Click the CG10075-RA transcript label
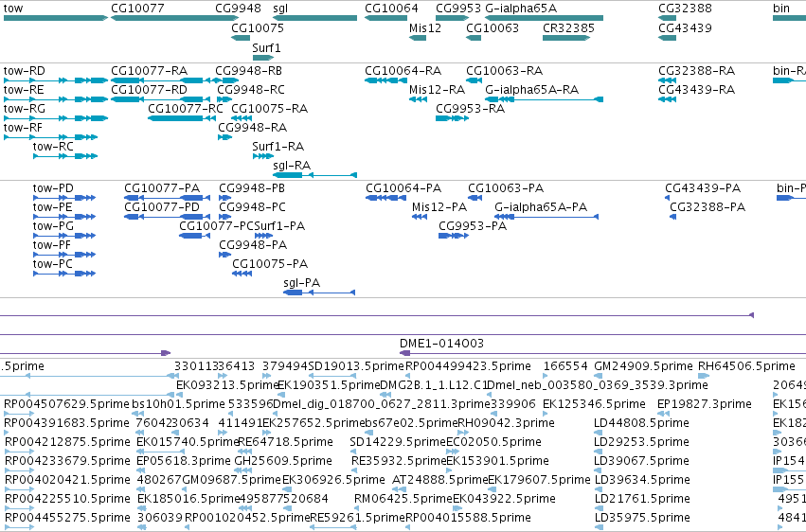 click(269, 109)
